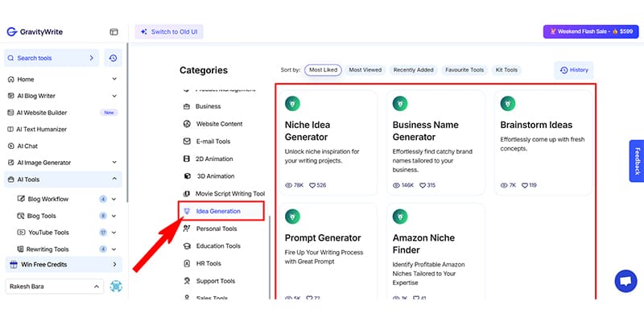Viewport: 644px width, 322px height.
Task: Sort tools by Most Liked
Action: click(324, 70)
